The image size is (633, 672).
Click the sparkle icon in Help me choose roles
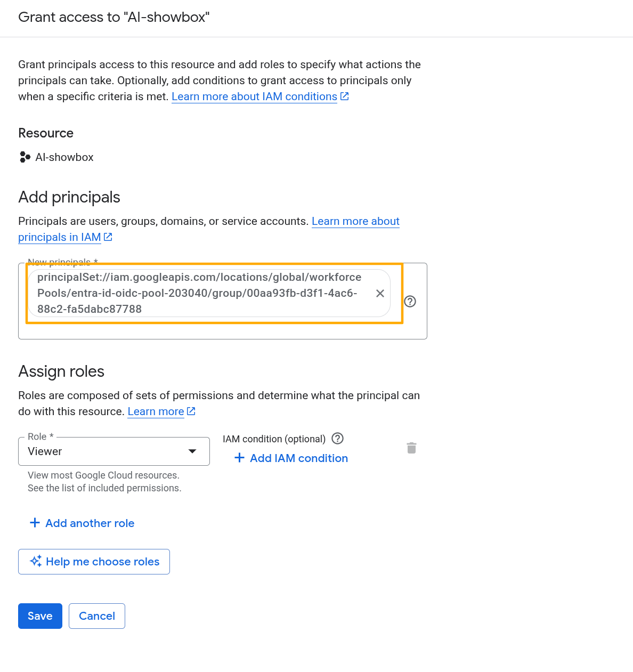36,561
